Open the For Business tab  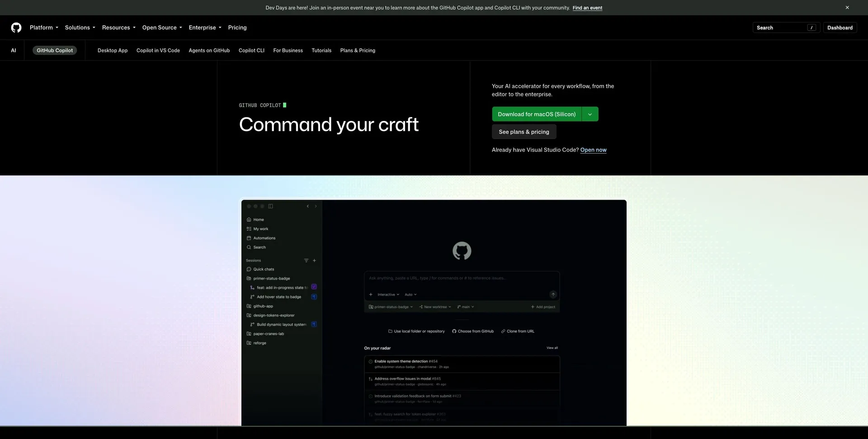coord(288,51)
